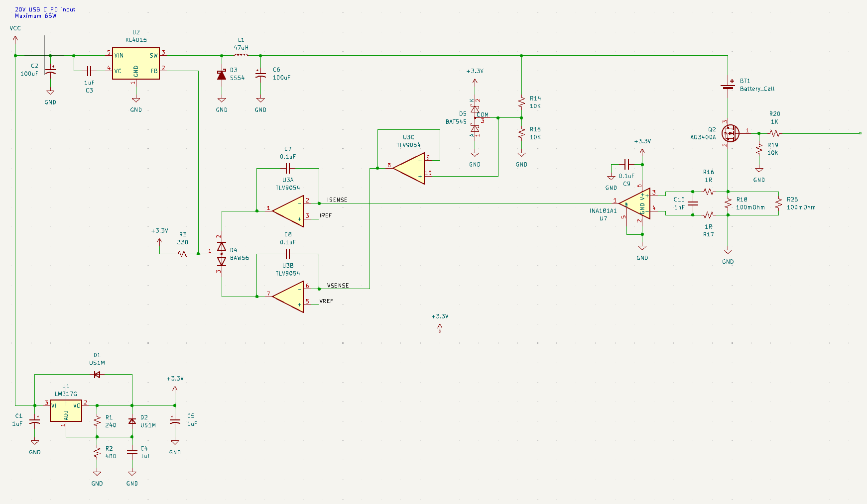The width and height of the screenshot is (867, 504).
Task: Select the C3 1uF capacitor symbol
Action: point(89,71)
